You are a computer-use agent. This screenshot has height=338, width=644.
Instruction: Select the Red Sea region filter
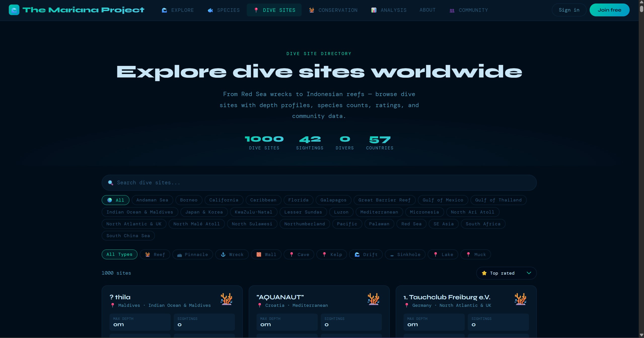pos(411,224)
